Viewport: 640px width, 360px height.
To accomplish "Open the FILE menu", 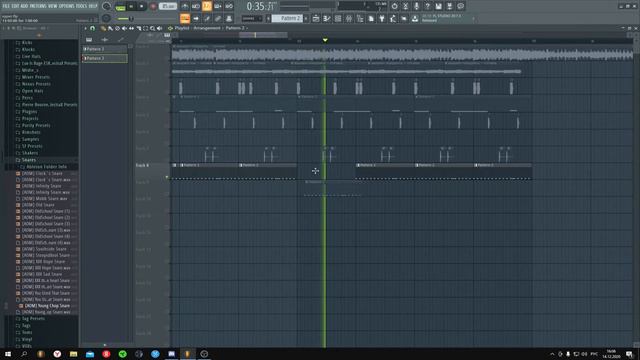I will click(6, 6).
